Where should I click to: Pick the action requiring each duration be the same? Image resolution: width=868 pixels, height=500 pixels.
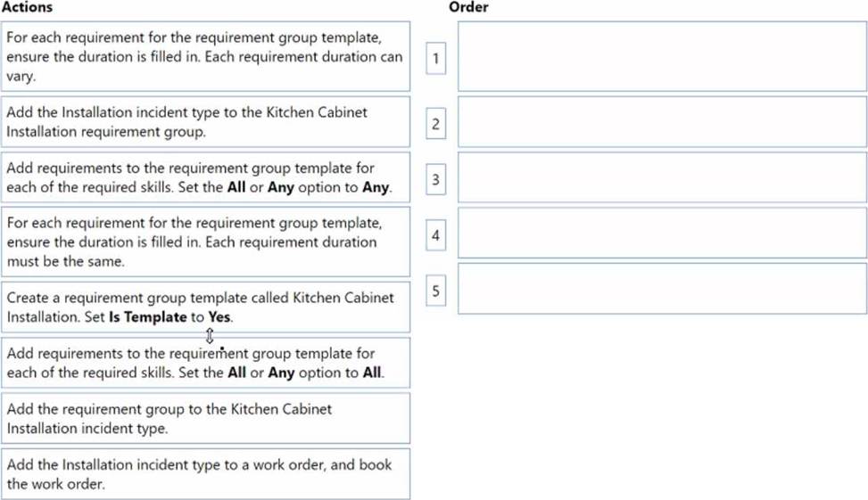[x=205, y=242]
